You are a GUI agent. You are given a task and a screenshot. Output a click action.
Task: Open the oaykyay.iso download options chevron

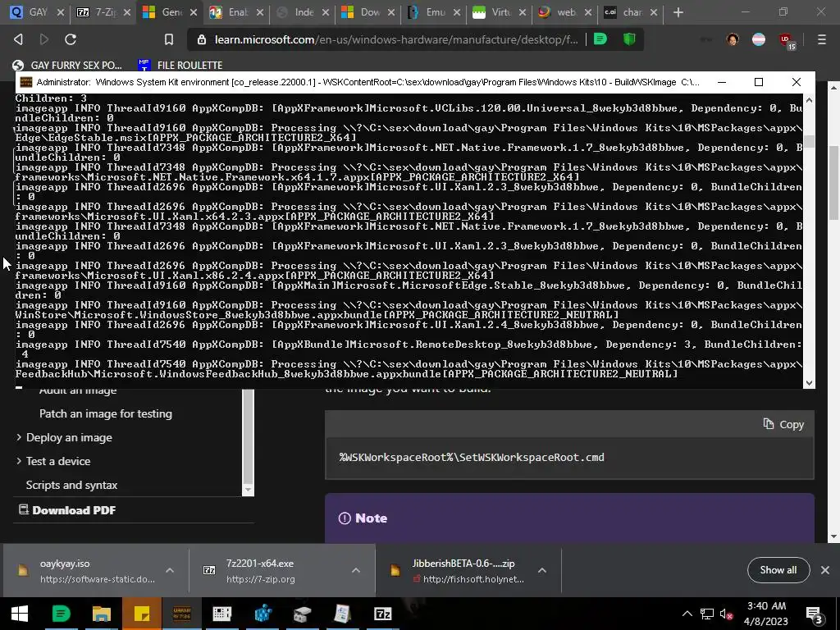click(170, 571)
